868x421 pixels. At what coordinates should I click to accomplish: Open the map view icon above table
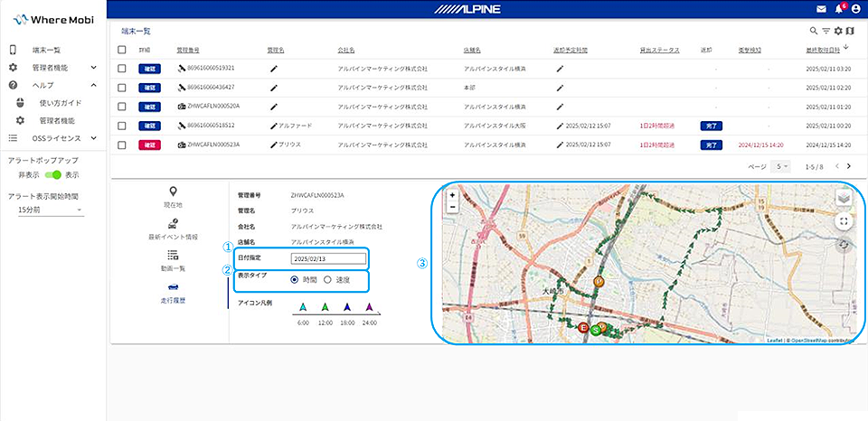coord(851,31)
